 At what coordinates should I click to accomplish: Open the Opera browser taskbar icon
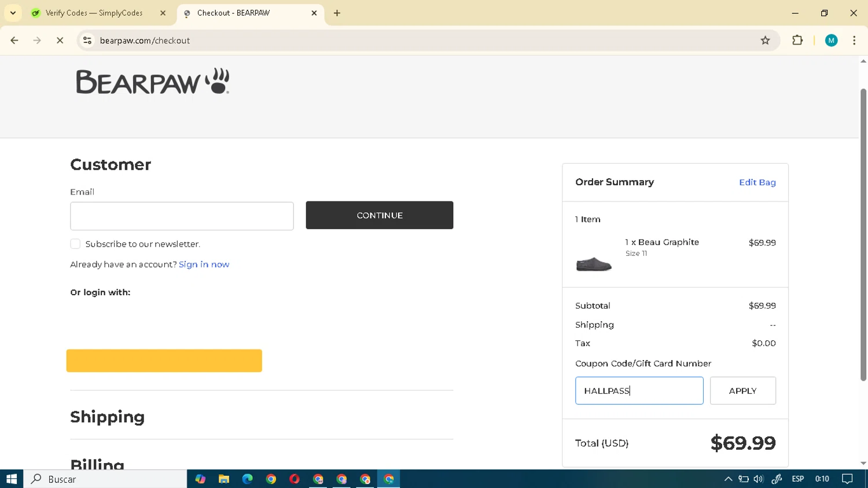coord(295,479)
